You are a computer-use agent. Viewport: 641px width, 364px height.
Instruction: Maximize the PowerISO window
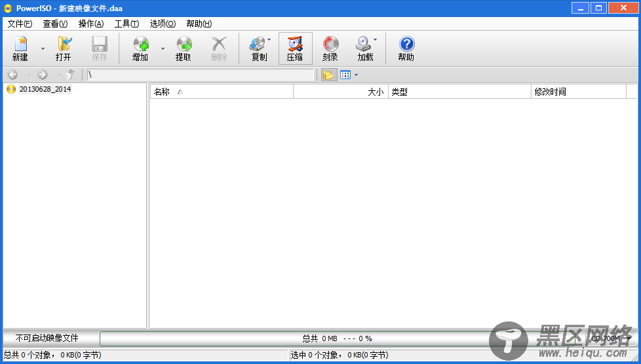598,8
